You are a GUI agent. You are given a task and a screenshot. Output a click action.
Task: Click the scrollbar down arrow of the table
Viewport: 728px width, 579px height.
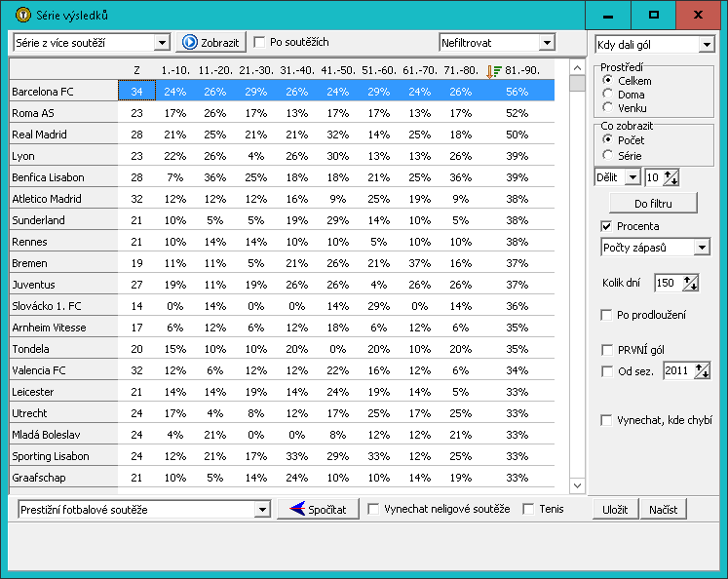[577, 485]
